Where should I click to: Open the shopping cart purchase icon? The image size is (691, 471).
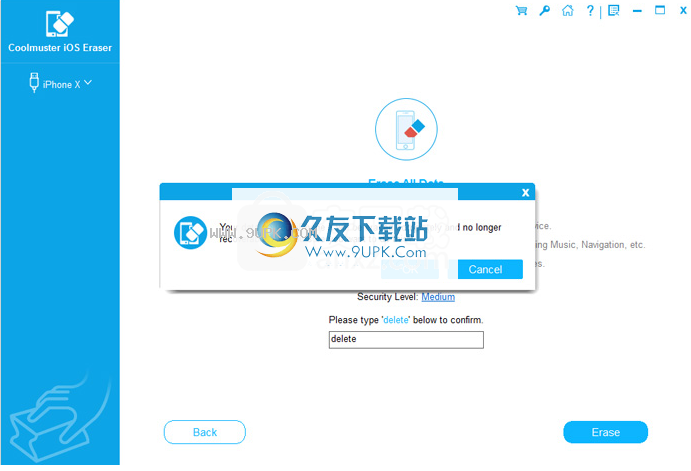click(521, 11)
